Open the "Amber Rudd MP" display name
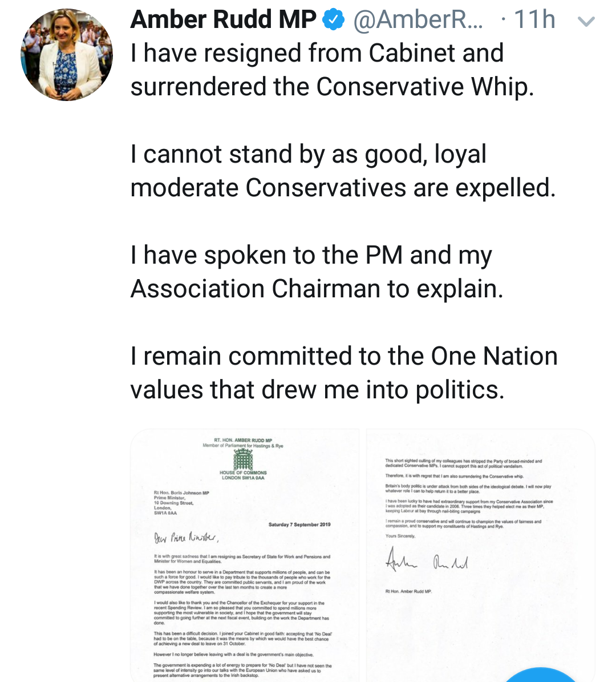The width and height of the screenshot is (616, 682). (x=223, y=20)
